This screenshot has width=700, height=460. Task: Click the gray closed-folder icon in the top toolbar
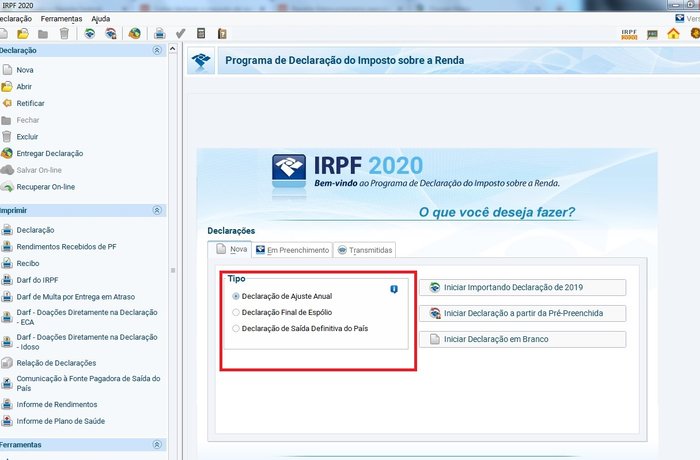point(43,34)
